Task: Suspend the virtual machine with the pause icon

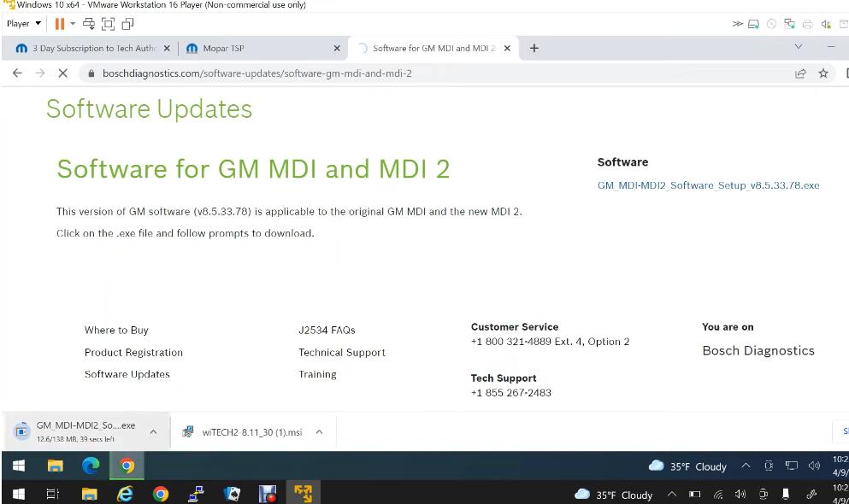Action: click(60, 24)
